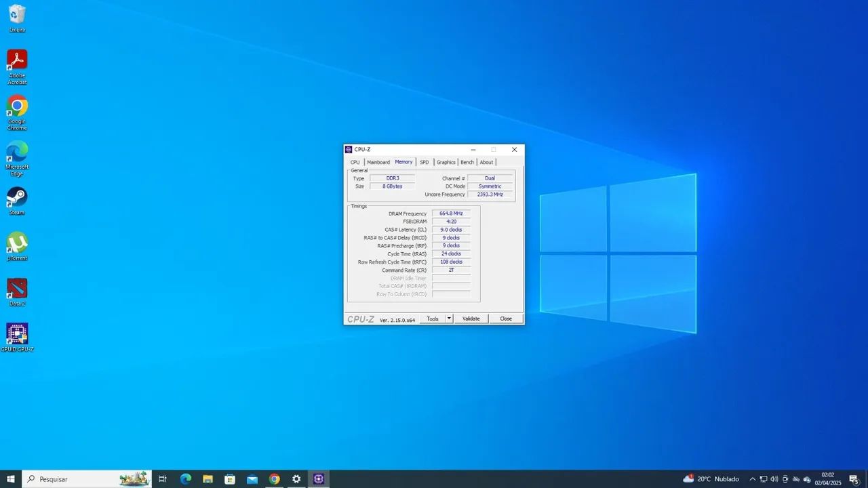Viewport: 868px width, 488px height.
Task: Click the volume speaker tray icon
Action: (x=774, y=479)
